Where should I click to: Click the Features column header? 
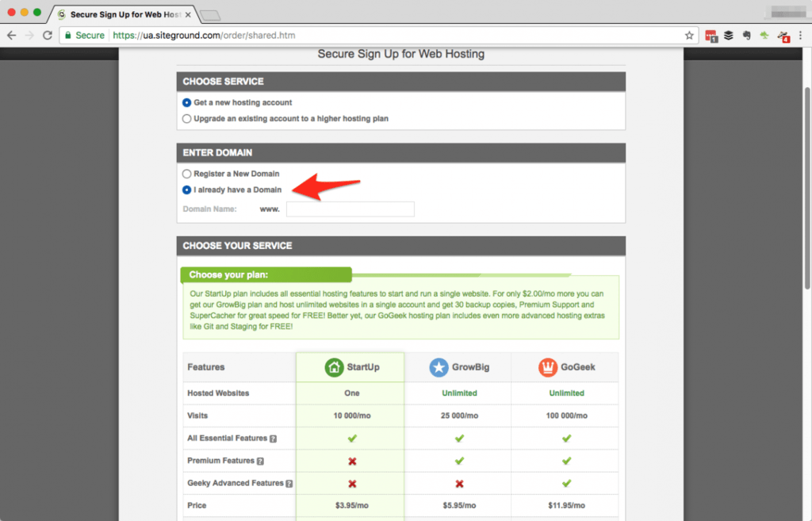coord(206,367)
